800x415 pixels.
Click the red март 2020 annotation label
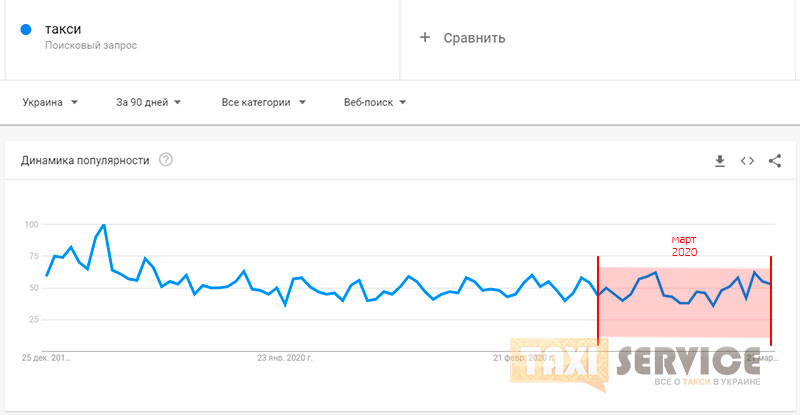click(683, 246)
